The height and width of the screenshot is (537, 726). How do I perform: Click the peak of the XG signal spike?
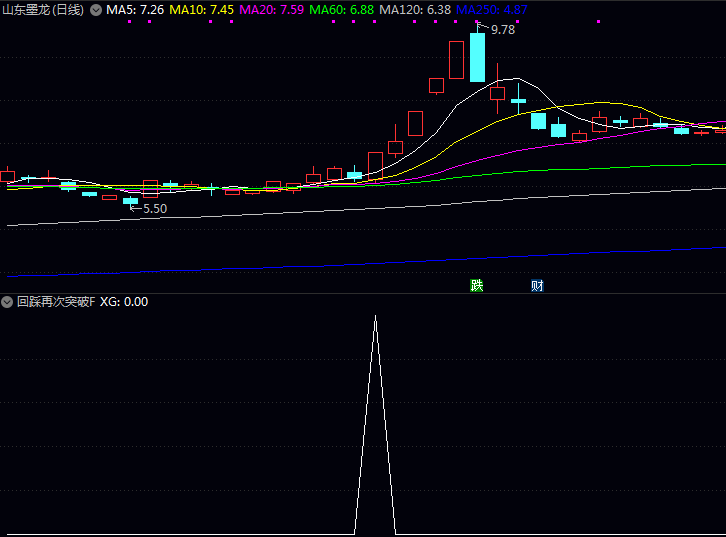[376, 317]
